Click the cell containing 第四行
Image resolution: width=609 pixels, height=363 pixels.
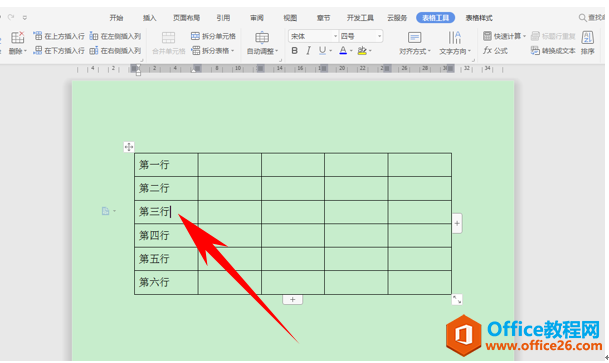click(166, 235)
